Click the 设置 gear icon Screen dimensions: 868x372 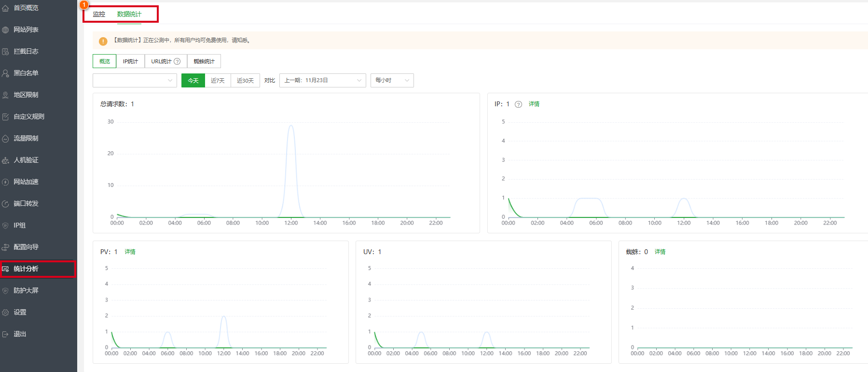(5, 313)
